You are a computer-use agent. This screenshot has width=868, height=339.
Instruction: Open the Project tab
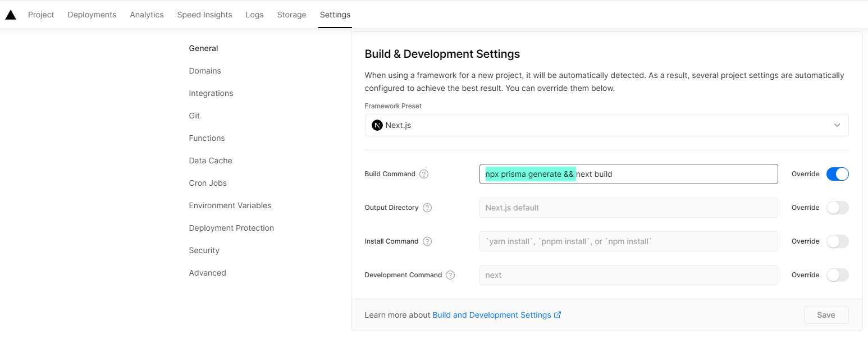coord(41,15)
